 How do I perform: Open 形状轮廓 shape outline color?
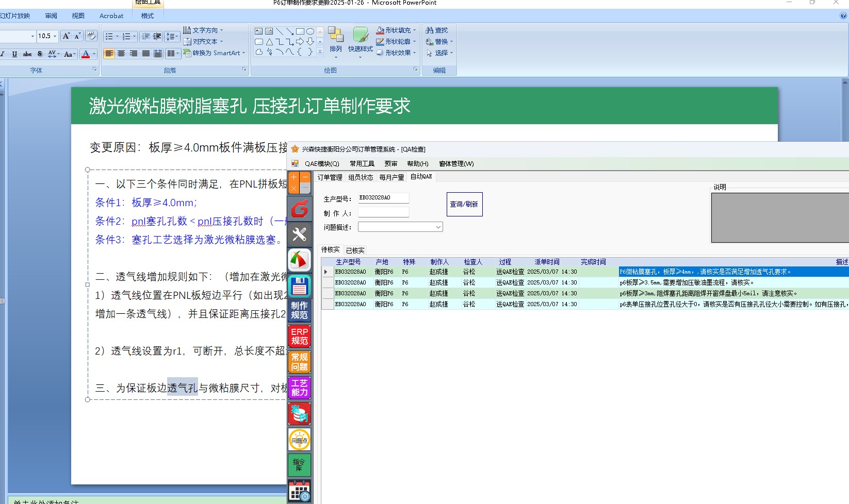coord(396,42)
